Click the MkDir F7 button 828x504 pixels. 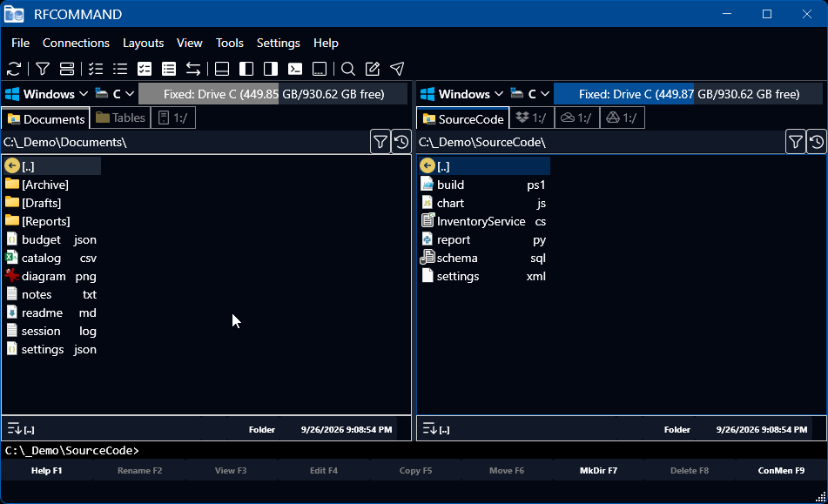click(598, 470)
